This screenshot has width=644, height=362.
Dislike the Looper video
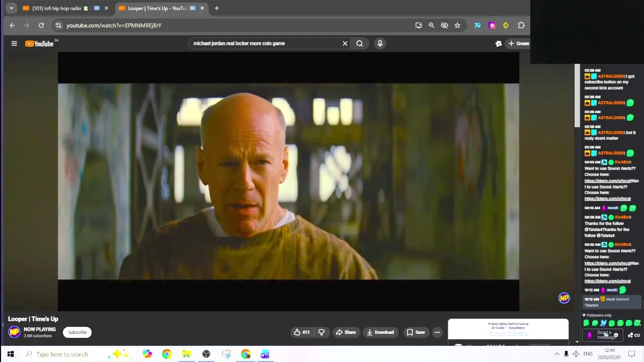[x=321, y=332]
